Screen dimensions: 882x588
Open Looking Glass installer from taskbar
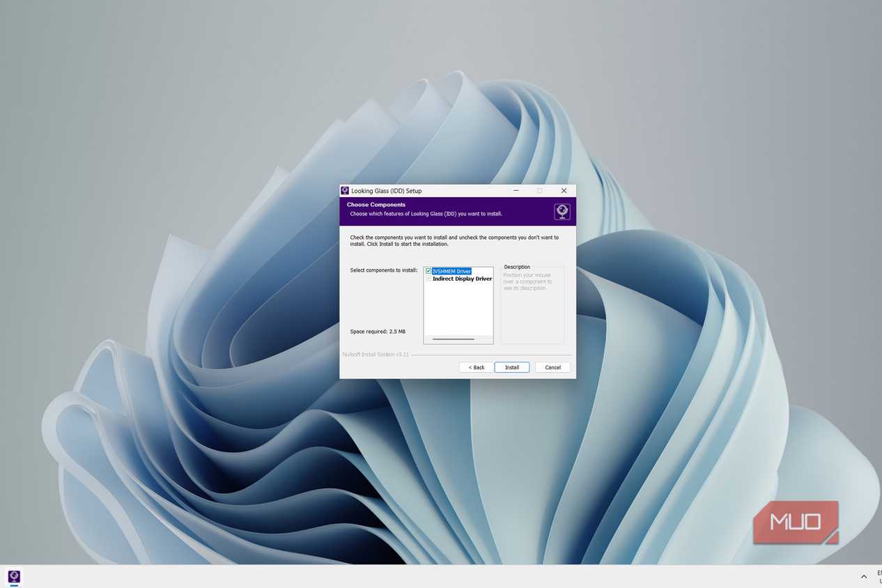tap(14, 577)
